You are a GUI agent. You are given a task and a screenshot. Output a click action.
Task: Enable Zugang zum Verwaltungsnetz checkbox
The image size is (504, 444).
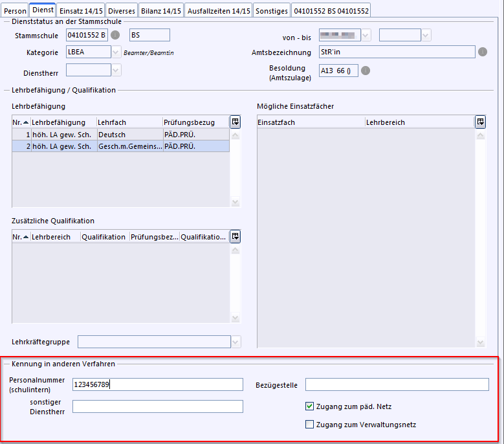[x=310, y=425]
